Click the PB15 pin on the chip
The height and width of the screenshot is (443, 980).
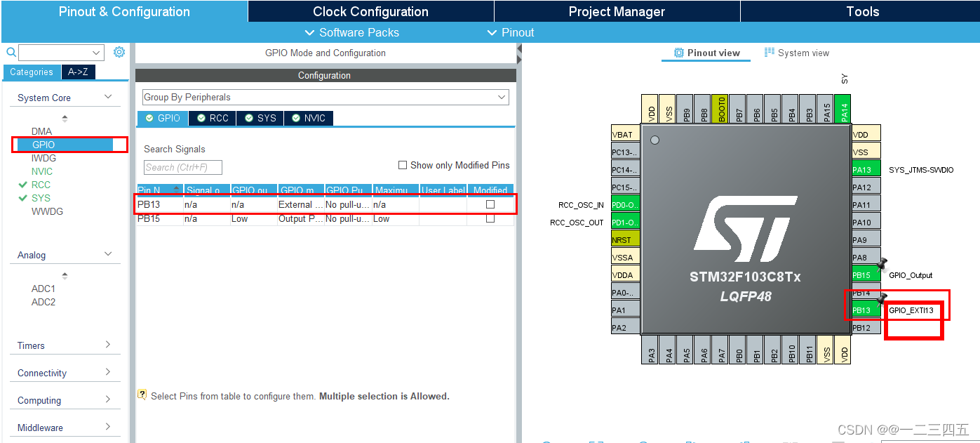(x=866, y=275)
